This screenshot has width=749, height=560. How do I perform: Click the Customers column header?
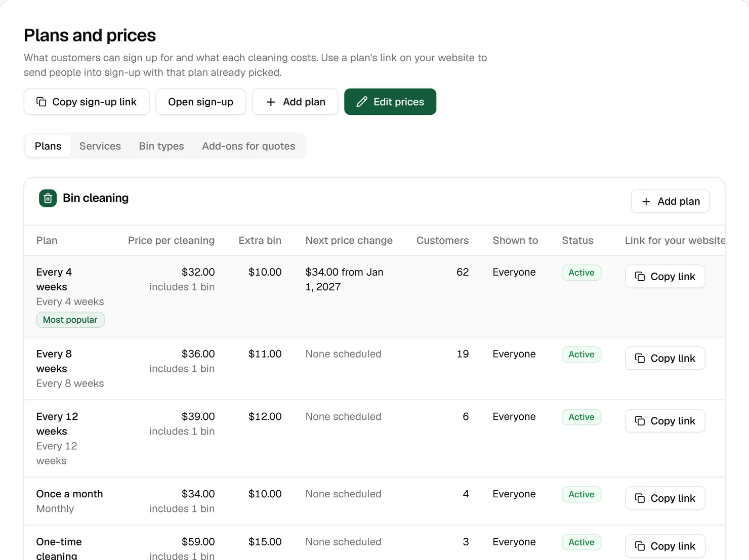point(442,241)
